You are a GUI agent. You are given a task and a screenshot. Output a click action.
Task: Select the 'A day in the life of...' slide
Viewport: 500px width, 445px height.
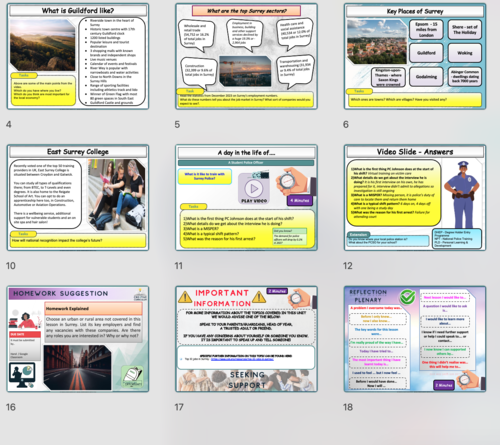(246, 198)
